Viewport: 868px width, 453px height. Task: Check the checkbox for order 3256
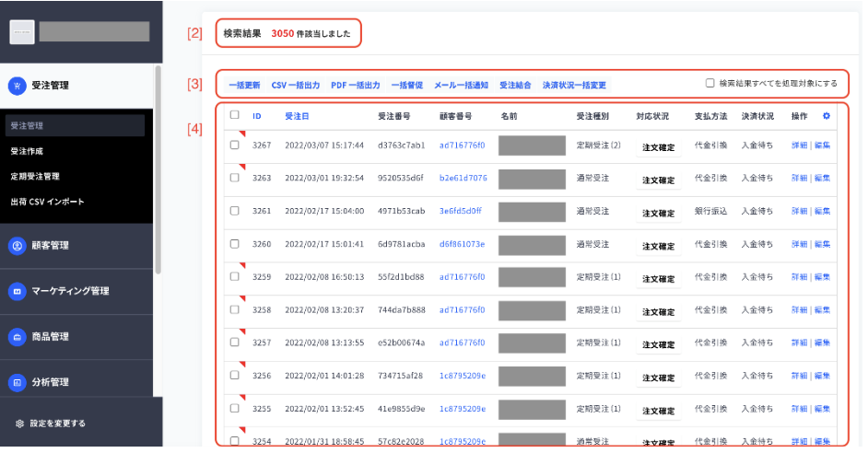point(235,376)
